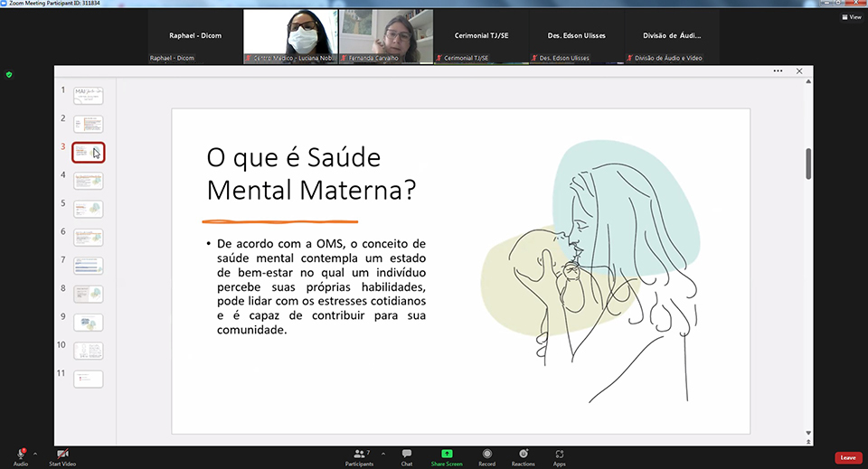Click the green encryption shield icon
Viewport: 868px width, 469px height.
point(9,75)
